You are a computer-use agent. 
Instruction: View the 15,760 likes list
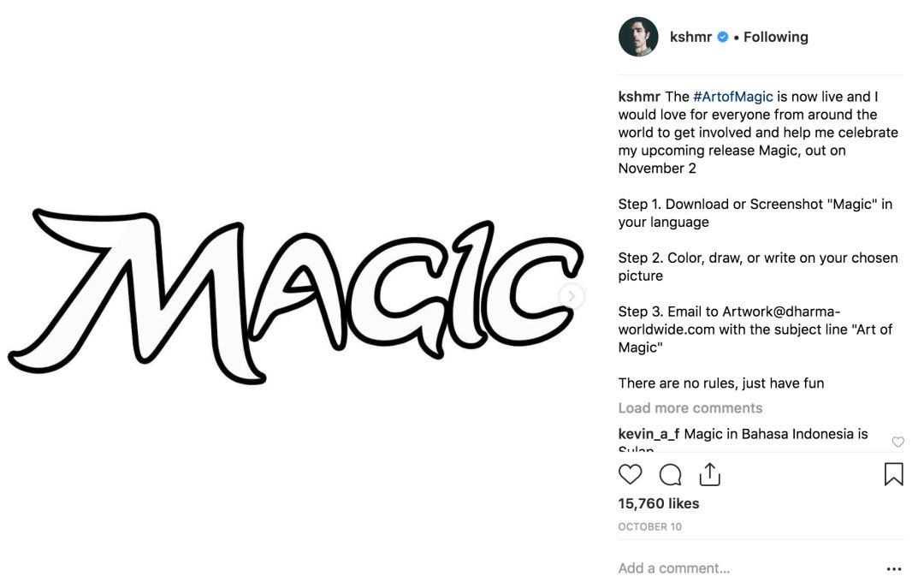(x=658, y=503)
